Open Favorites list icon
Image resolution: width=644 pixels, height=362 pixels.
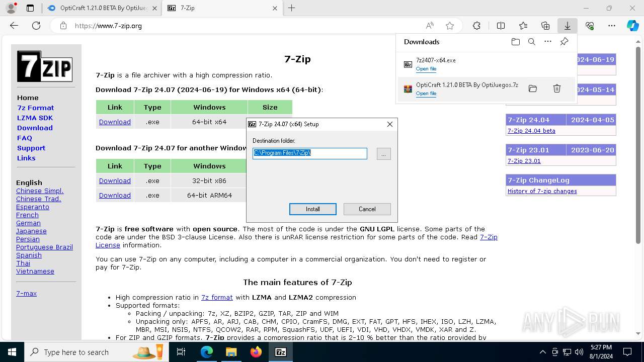click(x=523, y=26)
